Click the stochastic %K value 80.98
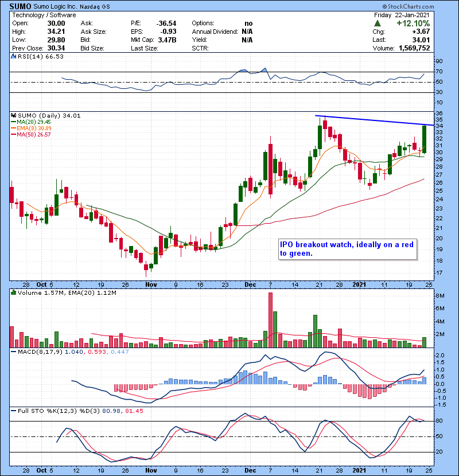The image size is (459, 476). pos(111,411)
